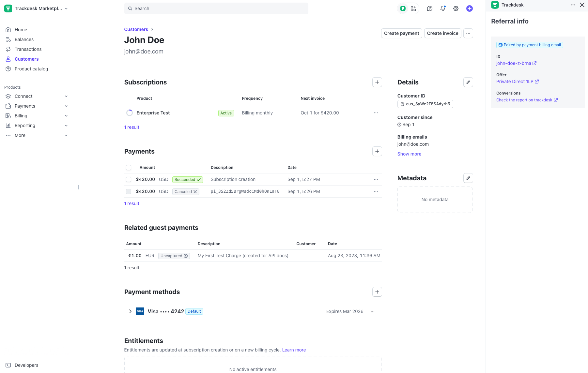
Task: Open help via the question mark icon
Action: pyautogui.click(x=429, y=8)
